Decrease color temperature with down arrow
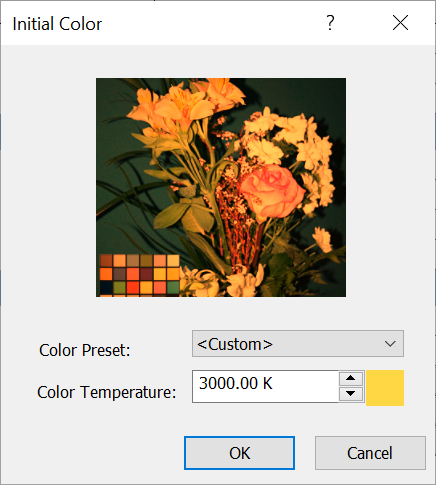436x485 pixels. pyautogui.click(x=351, y=394)
